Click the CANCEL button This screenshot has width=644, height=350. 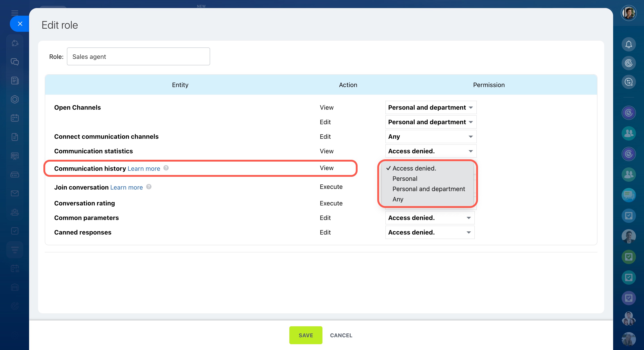pyautogui.click(x=341, y=335)
